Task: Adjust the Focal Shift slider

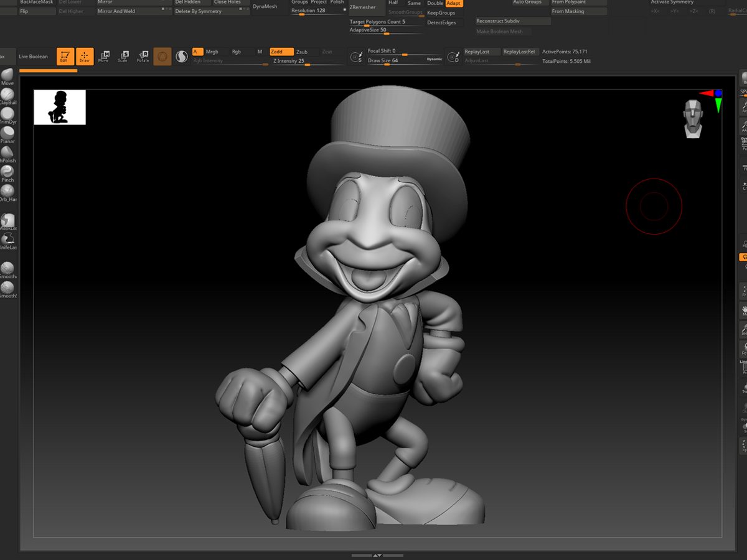Action: (x=405, y=52)
